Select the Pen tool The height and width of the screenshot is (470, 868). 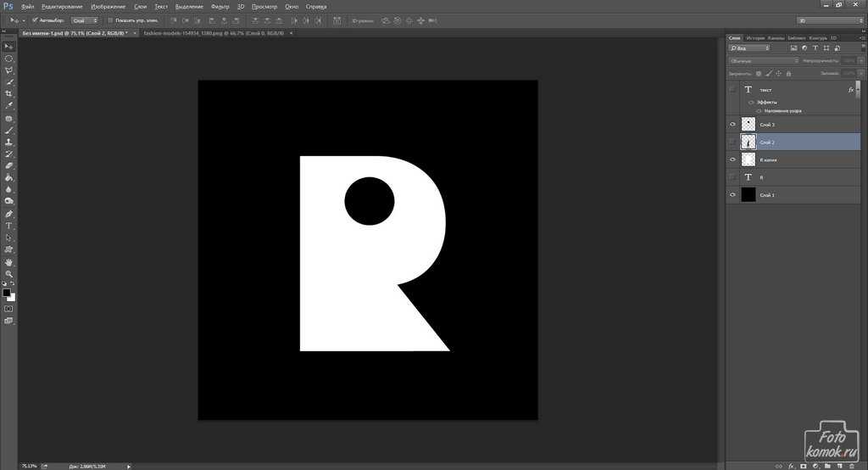8,214
